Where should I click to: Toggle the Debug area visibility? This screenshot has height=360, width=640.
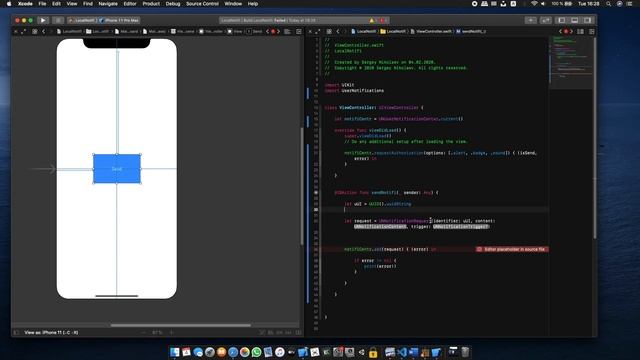(575, 20)
